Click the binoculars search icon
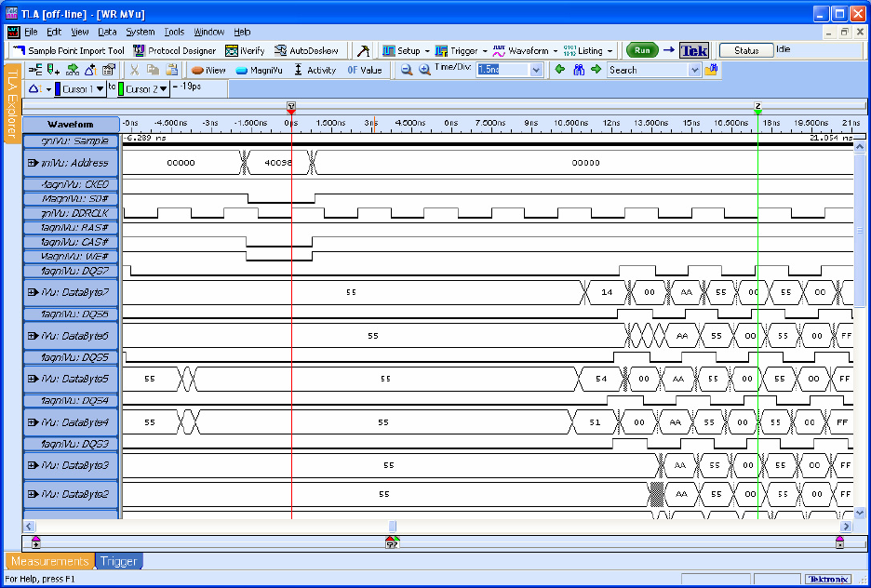This screenshot has height=588, width=871. [x=579, y=70]
